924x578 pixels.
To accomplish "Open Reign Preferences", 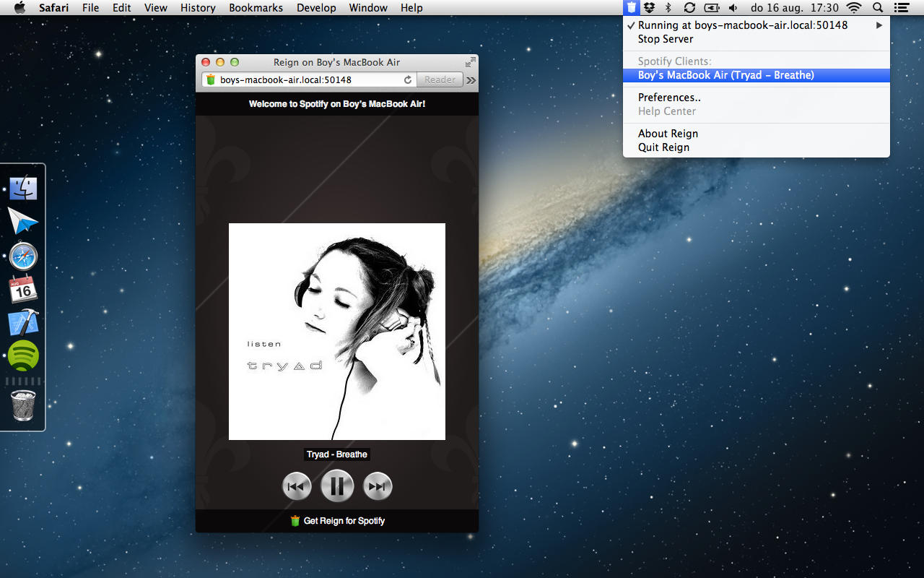I will [669, 98].
